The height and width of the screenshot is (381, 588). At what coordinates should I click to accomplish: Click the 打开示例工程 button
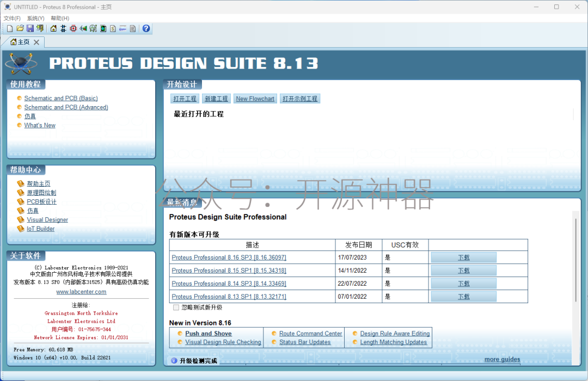coord(300,99)
